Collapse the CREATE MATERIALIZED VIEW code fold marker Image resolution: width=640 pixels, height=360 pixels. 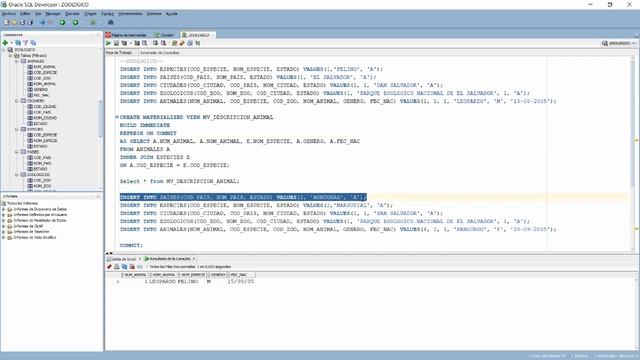click(x=117, y=117)
